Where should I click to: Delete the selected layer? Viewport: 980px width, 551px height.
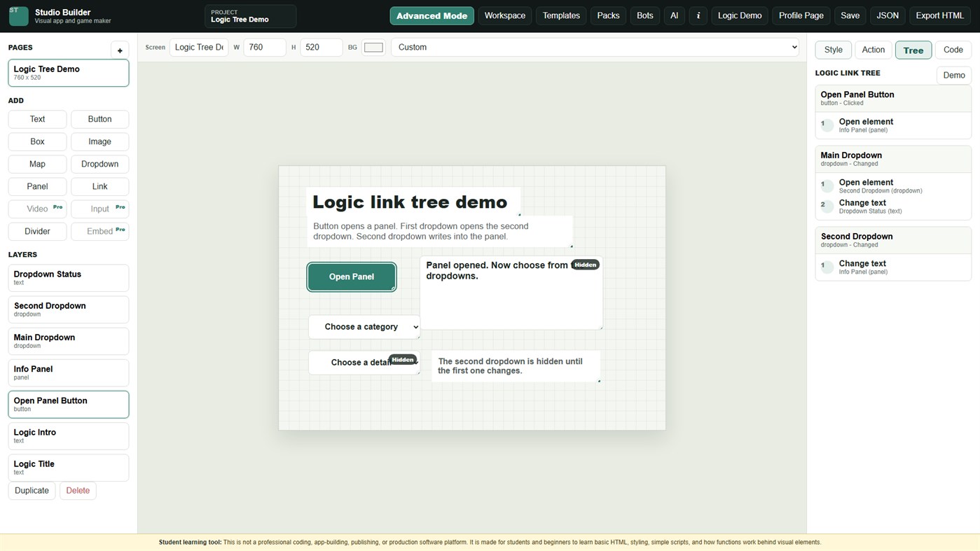click(78, 491)
